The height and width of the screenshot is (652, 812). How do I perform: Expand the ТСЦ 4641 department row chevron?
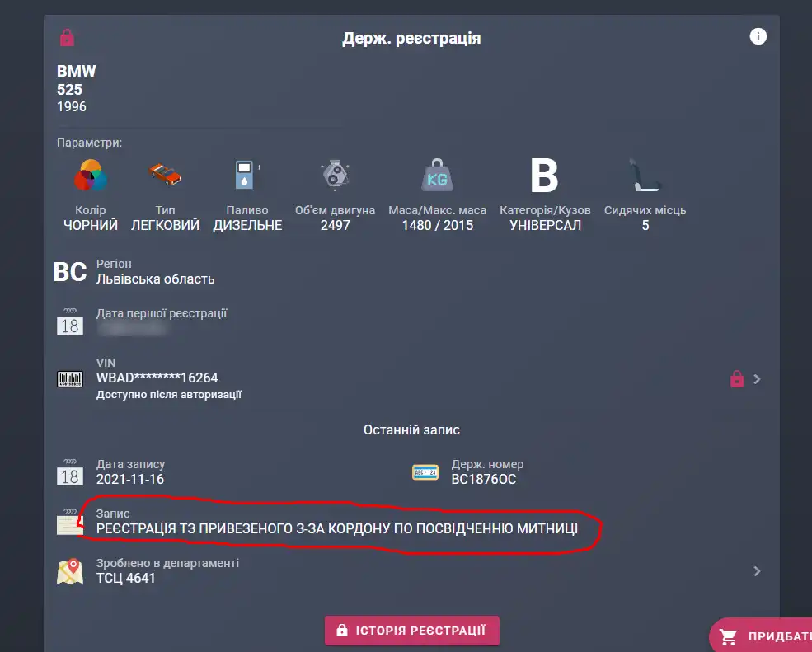[757, 571]
